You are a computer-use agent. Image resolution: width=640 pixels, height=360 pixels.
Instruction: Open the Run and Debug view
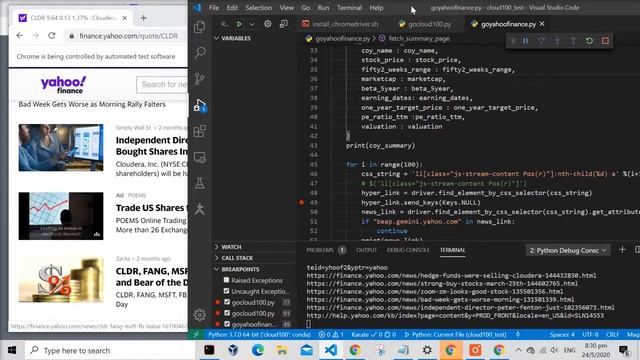[200, 105]
